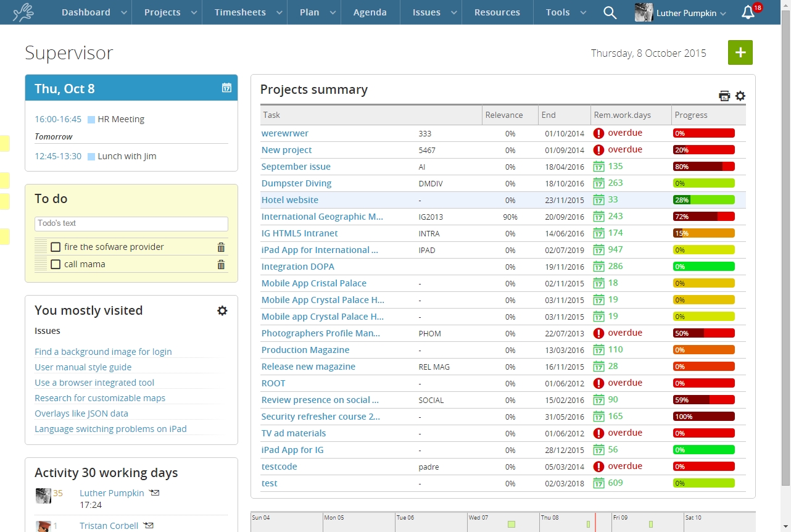791x532 pixels.
Task: Click the overdue warning icon for New project
Action: (x=598, y=149)
